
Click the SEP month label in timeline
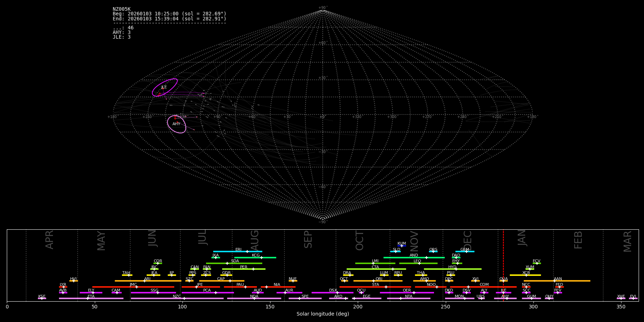308,239
